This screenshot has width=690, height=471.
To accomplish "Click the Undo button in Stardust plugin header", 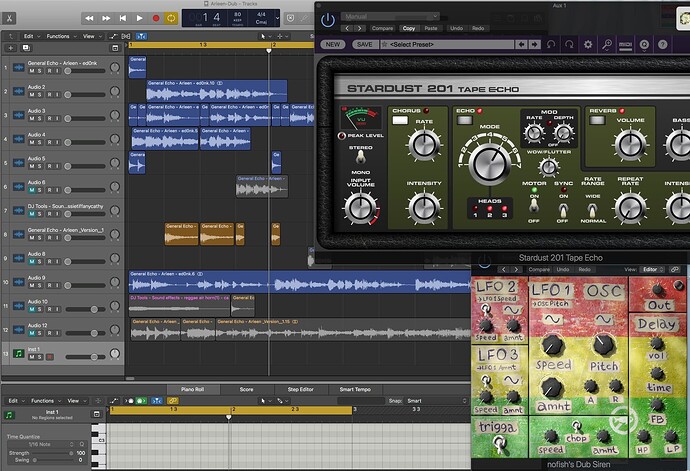I will click(x=456, y=28).
